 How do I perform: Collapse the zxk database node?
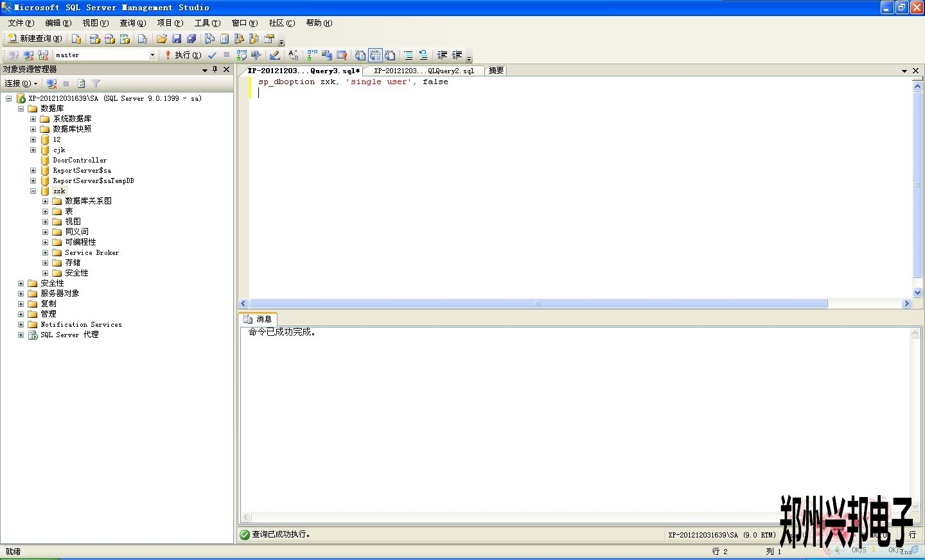[x=33, y=191]
